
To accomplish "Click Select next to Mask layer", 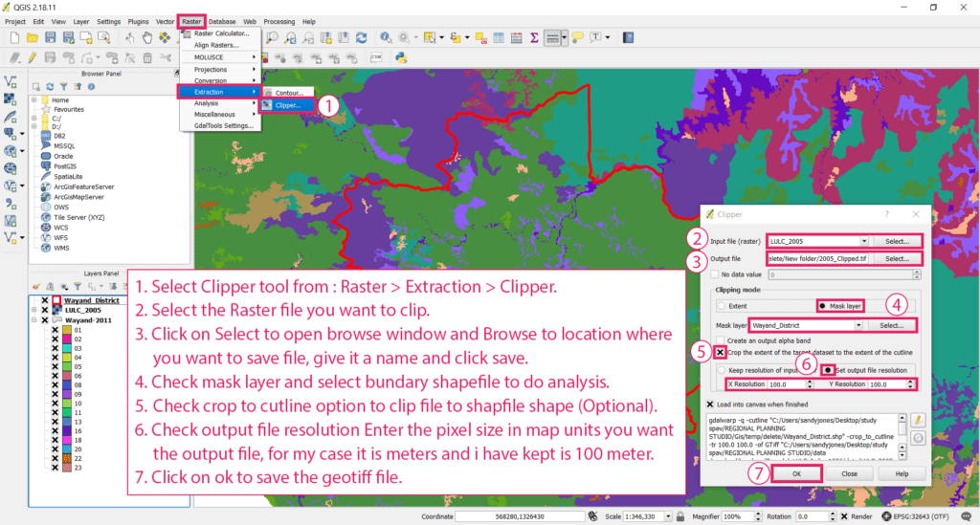I will (892, 325).
